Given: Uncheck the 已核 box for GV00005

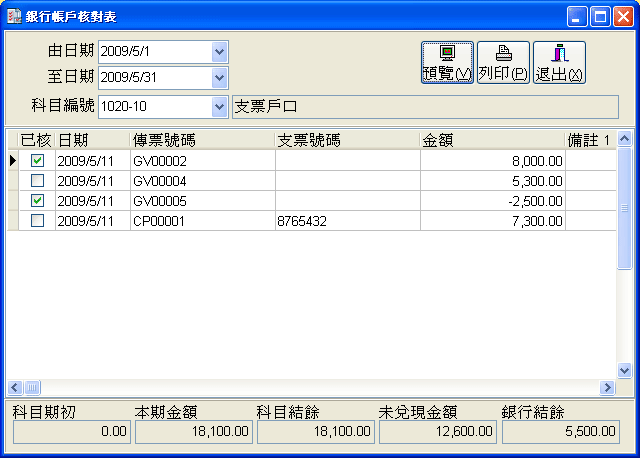Looking at the screenshot, I should coord(38,200).
